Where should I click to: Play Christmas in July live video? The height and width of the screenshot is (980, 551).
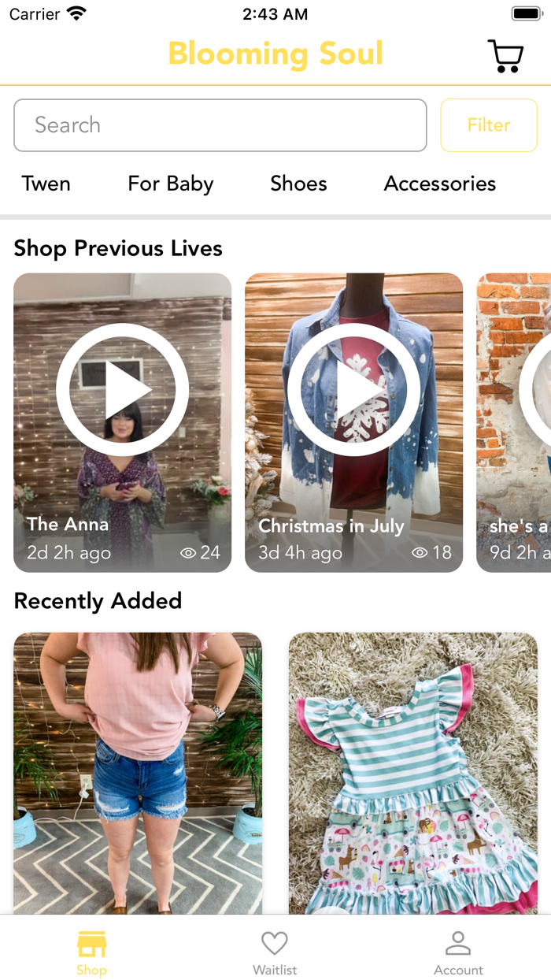[353, 390]
